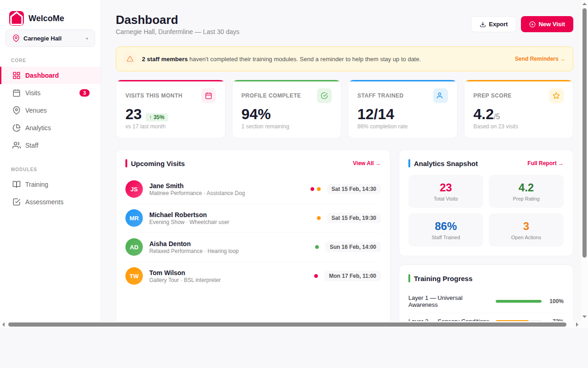Click the star icon on Prep Score card
The height and width of the screenshot is (368, 588).
coord(556,96)
